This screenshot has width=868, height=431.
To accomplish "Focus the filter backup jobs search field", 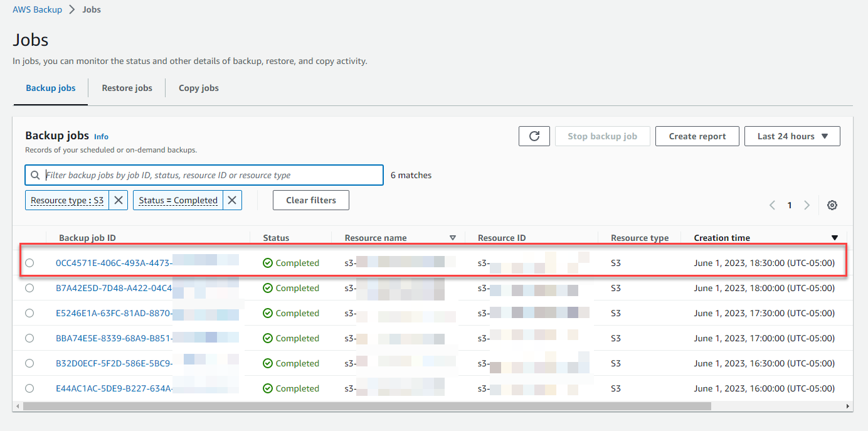I will click(x=204, y=175).
